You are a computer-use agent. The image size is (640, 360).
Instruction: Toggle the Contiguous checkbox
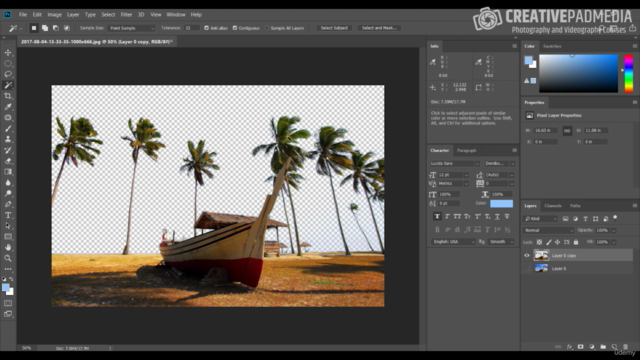click(235, 28)
